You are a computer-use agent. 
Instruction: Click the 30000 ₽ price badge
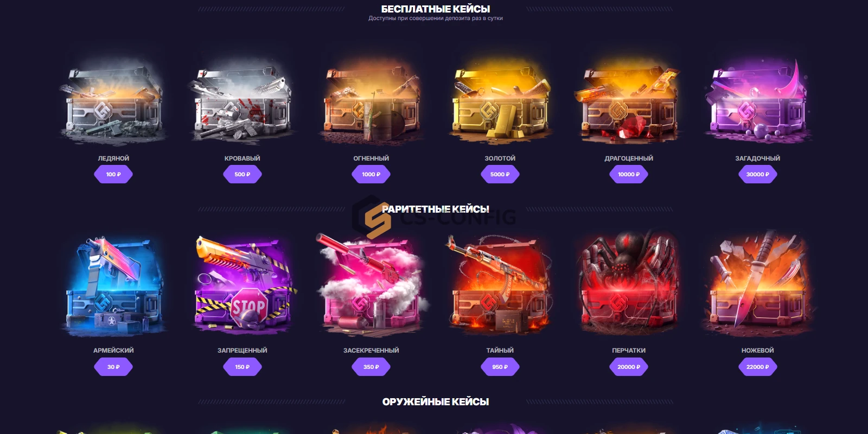[x=757, y=174]
